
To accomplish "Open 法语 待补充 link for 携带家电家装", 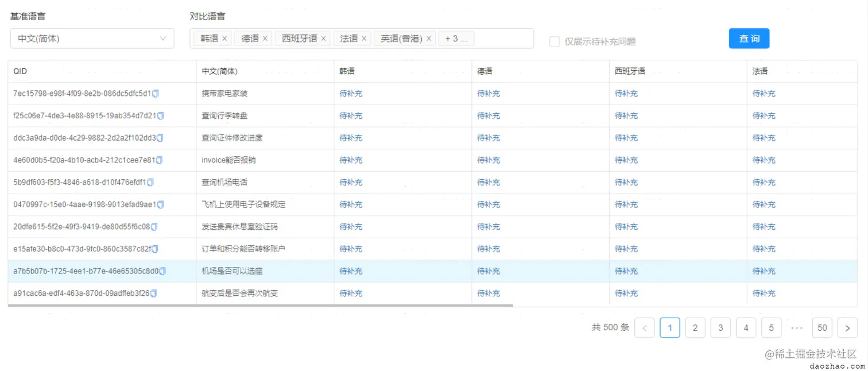I will point(764,94).
